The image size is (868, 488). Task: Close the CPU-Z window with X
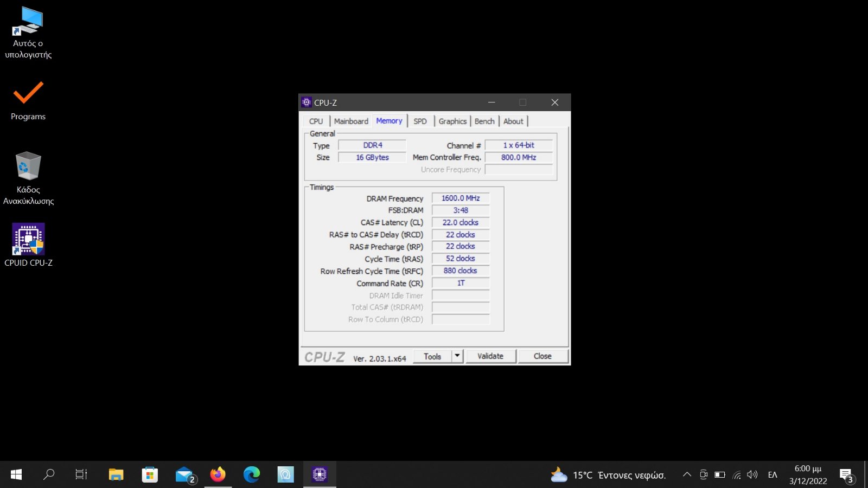click(555, 102)
